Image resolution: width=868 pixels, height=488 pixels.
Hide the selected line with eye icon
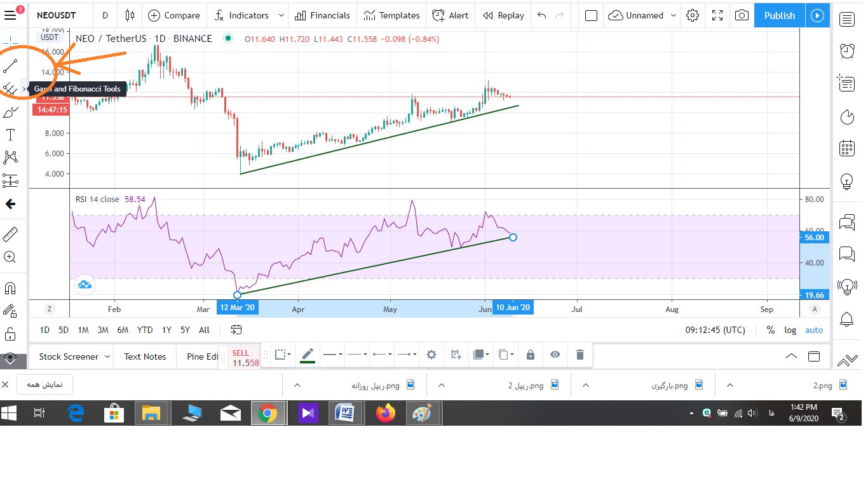pos(555,355)
